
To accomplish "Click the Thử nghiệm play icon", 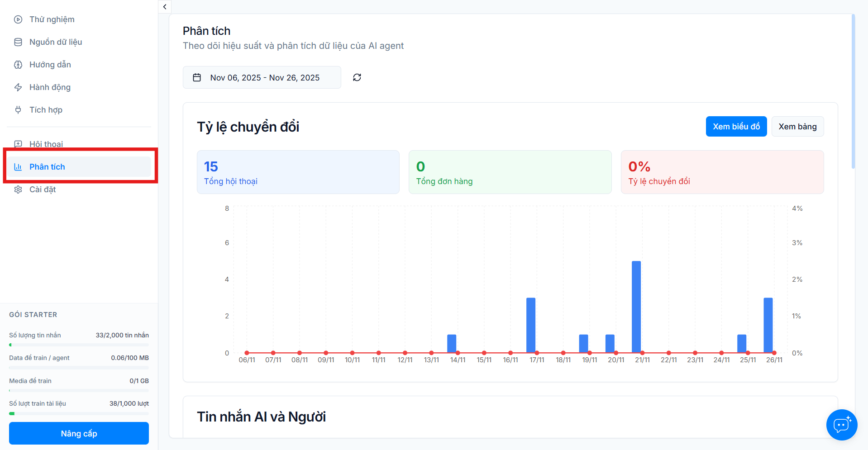I will click(18, 19).
